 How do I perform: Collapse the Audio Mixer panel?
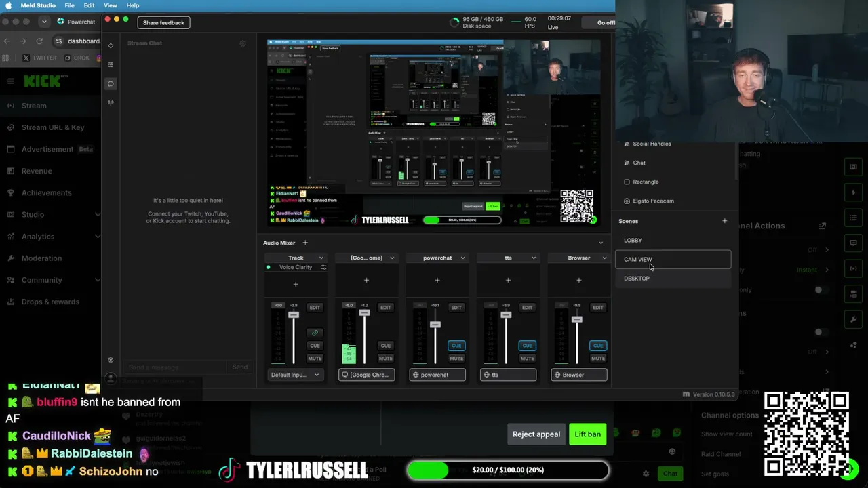point(600,243)
